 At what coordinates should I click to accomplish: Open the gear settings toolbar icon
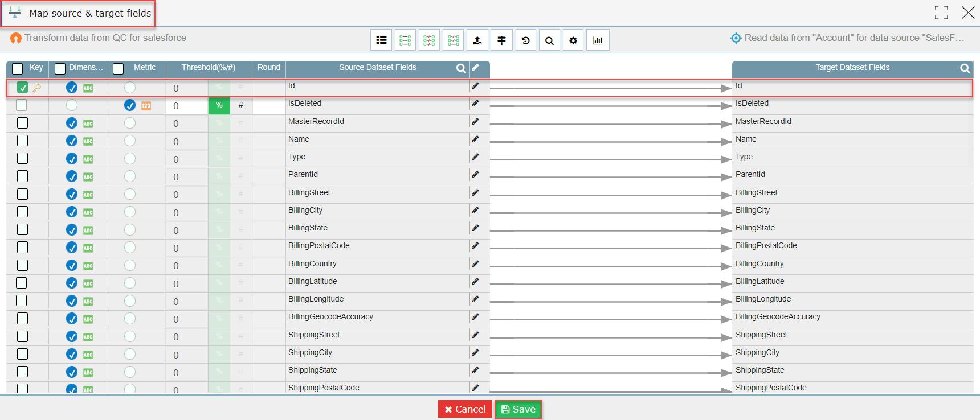point(573,40)
